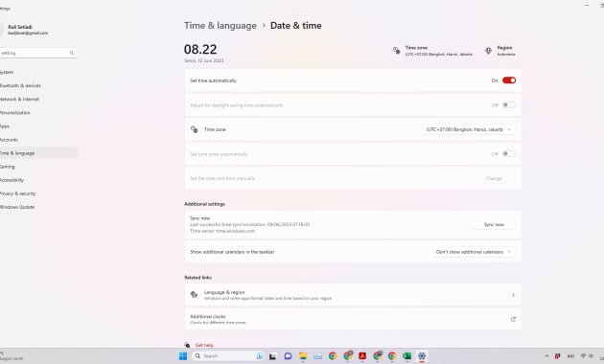Click the Time zone clock icon in header
604x364 pixels.
[x=396, y=51]
